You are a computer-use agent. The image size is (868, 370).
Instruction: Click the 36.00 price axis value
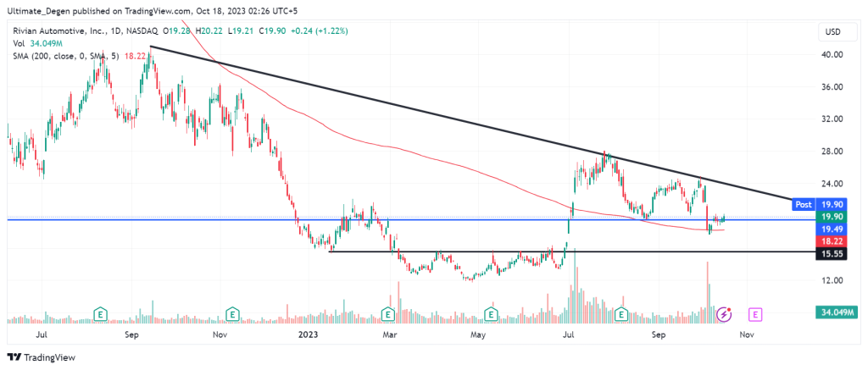(833, 87)
